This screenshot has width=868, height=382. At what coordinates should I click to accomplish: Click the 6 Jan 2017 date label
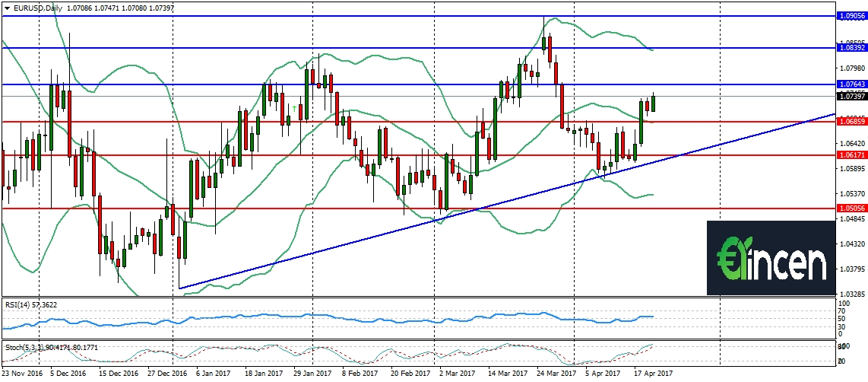click(x=214, y=374)
